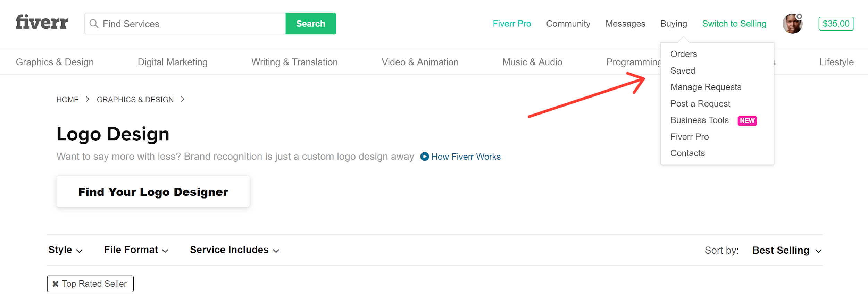This screenshot has width=868, height=304.
Task: Remove the Top Rated Seller filter tag
Action: coord(56,284)
